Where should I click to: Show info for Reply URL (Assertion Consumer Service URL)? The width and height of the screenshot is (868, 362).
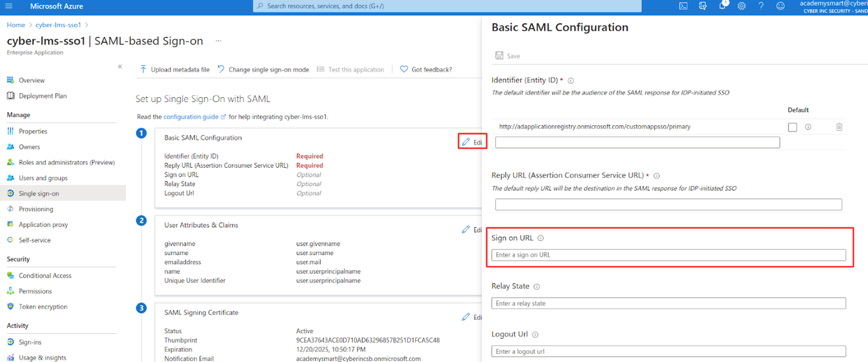(x=656, y=176)
